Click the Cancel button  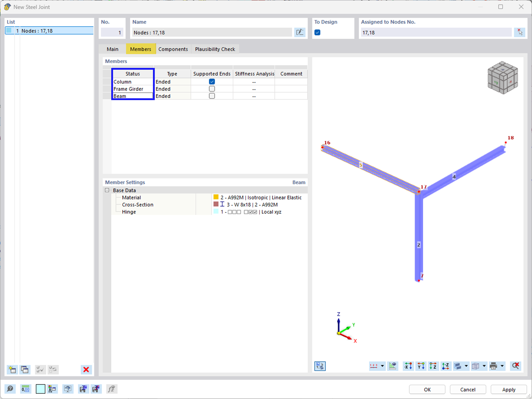[x=468, y=389]
